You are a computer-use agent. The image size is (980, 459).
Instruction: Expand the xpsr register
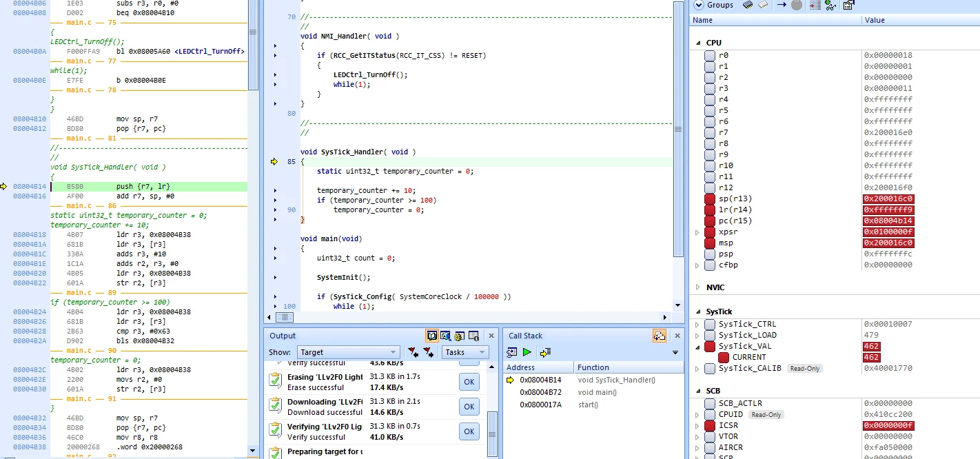point(697,232)
